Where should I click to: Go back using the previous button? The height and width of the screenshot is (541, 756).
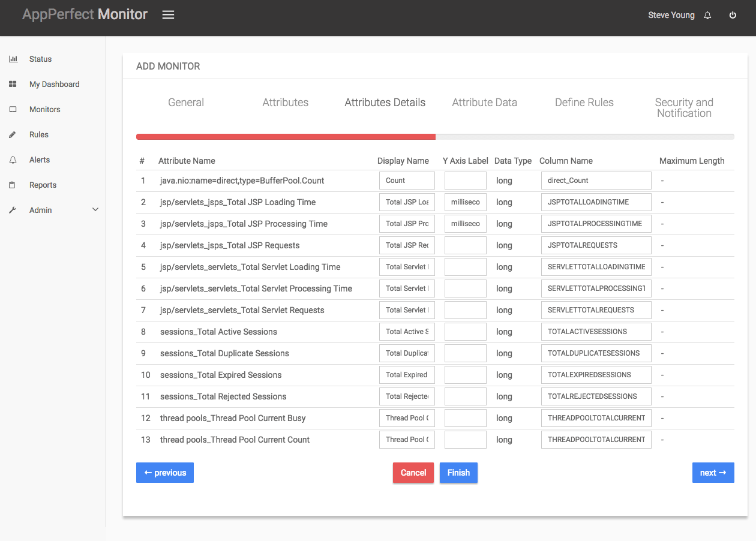(164, 473)
